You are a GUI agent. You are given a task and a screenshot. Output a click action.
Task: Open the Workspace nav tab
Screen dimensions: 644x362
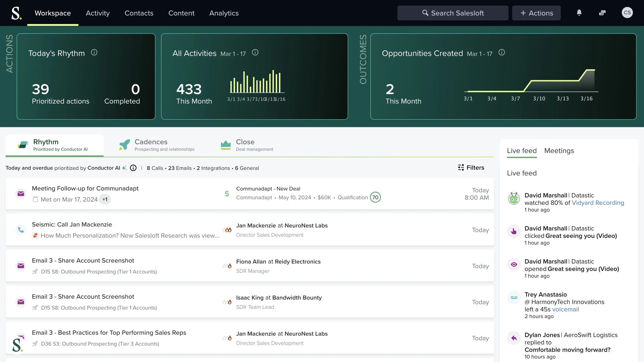tap(53, 13)
